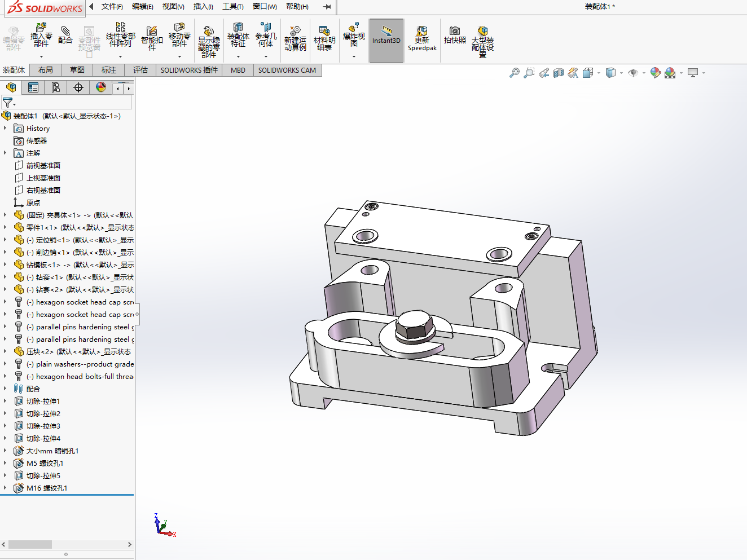Click Zoom to Area icon
The image size is (747, 560).
pos(529,73)
